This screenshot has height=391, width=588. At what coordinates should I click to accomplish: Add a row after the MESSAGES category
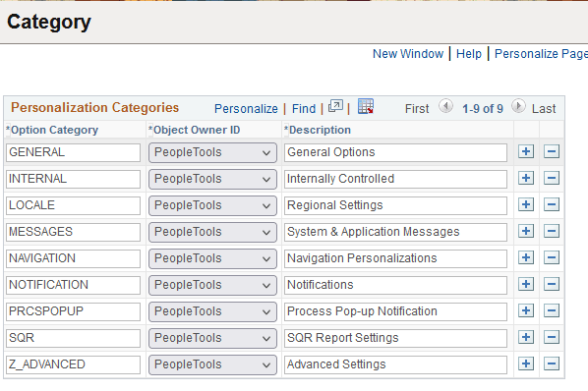(x=526, y=231)
